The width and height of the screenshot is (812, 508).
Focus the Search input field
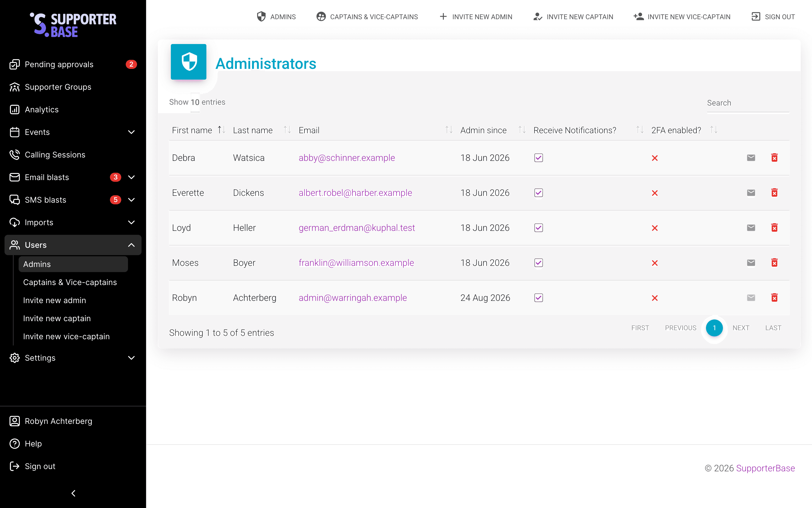pos(748,103)
